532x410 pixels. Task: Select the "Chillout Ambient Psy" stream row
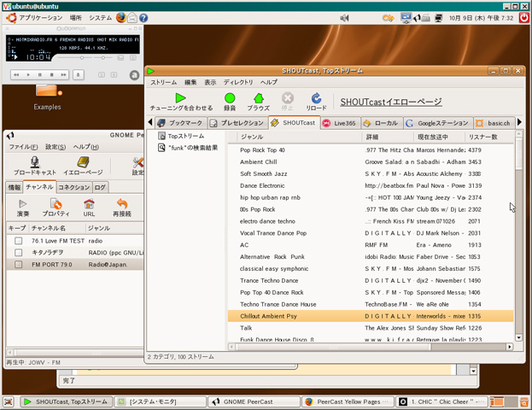pos(371,316)
